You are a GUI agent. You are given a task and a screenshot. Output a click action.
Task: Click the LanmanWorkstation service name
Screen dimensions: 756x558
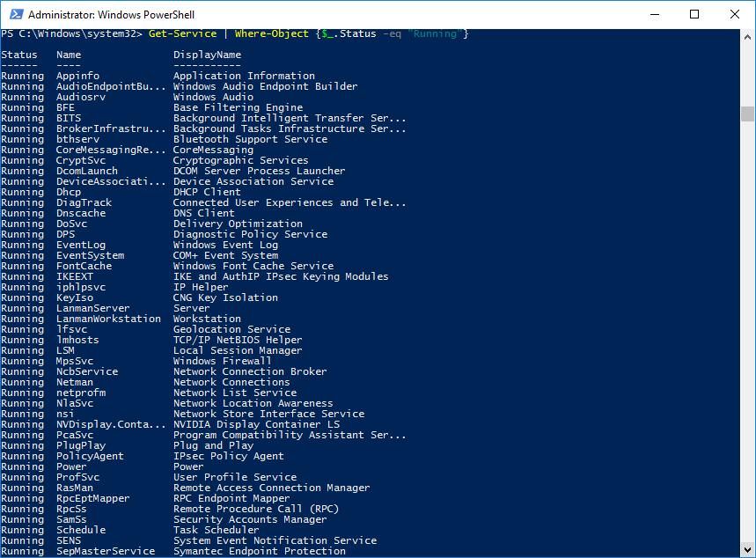tap(108, 319)
